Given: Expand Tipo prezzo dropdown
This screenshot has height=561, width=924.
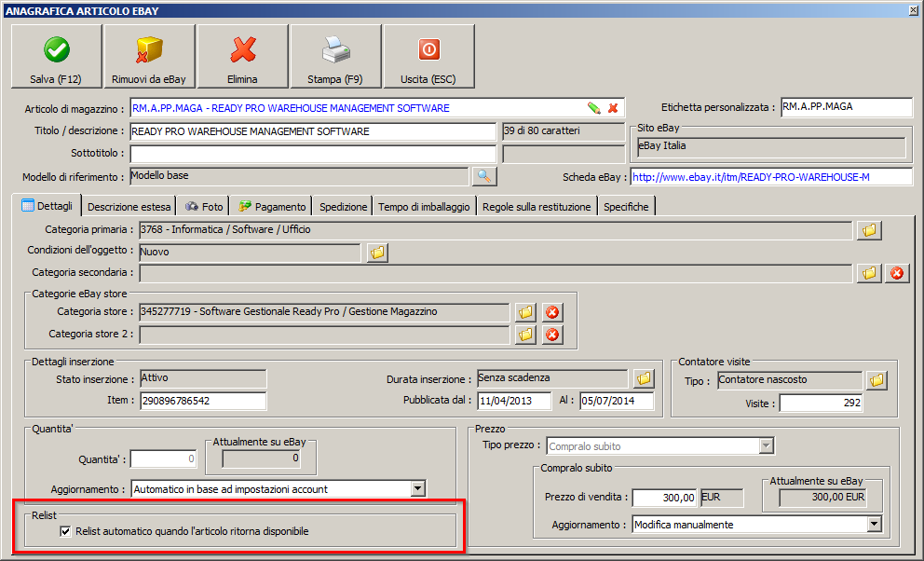Looking at the screenshot, I should point(766,446).
